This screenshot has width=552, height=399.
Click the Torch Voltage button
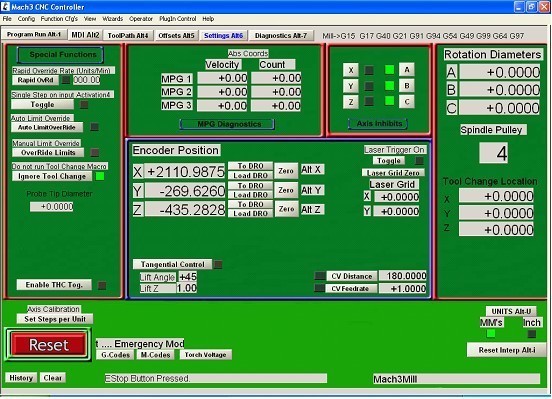click(206, 355)
